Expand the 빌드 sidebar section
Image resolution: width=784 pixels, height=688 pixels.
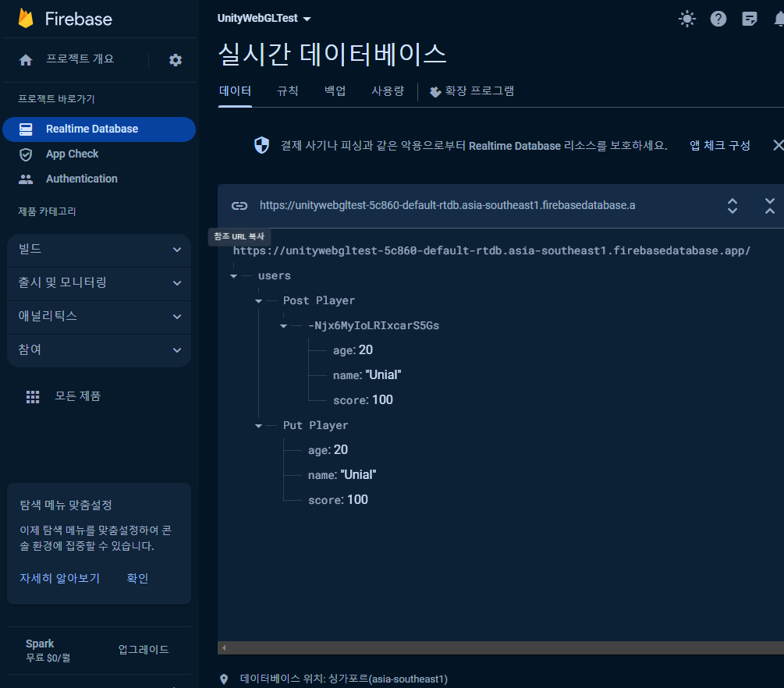(99, 250)
